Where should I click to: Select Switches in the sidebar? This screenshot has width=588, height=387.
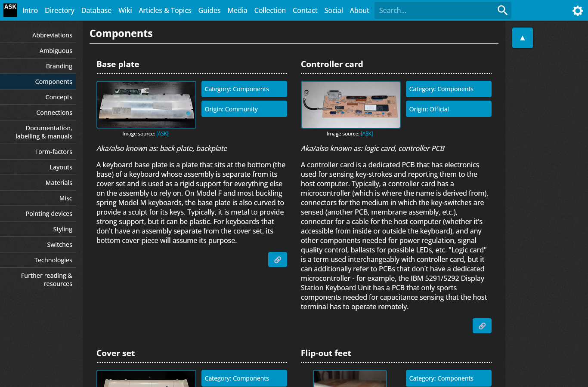[x=38, y=245]
